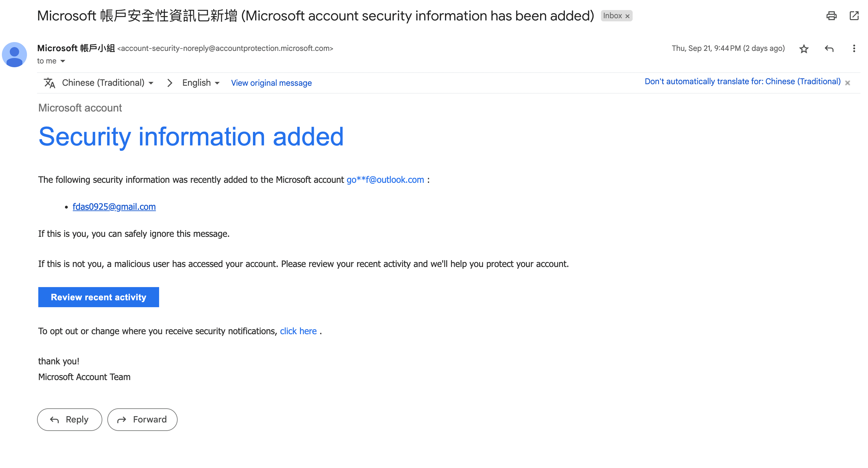The height and width of the screenshot is (468, 868).
Task: Open the go**f@outlook.com account link
Action: click(385, 180)
